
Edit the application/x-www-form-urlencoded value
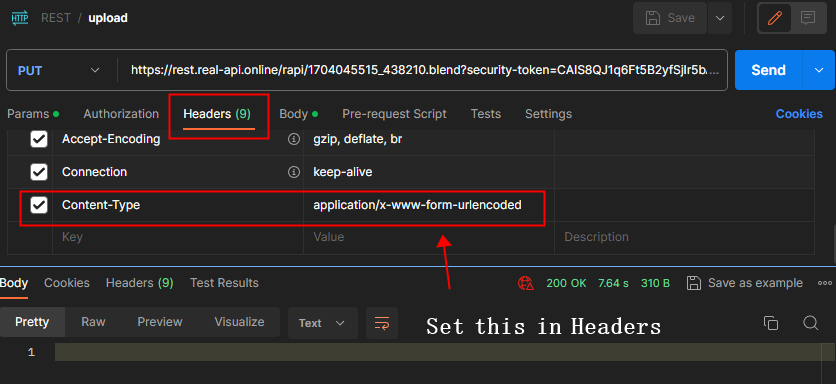coord(429,205)
